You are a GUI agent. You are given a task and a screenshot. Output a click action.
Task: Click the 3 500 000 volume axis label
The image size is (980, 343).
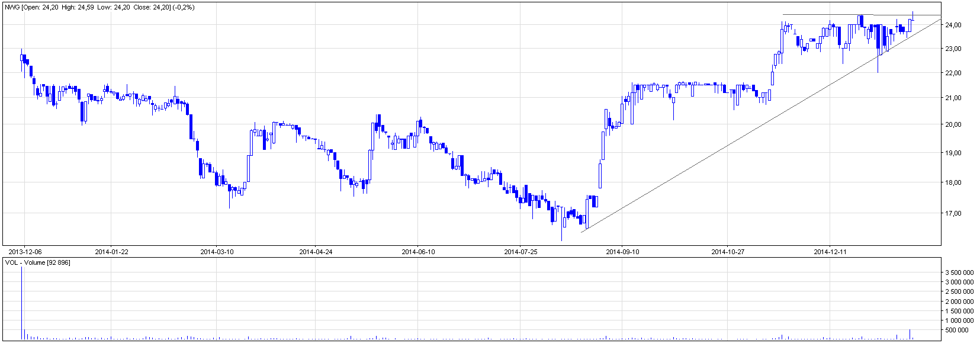coord(959,273)
